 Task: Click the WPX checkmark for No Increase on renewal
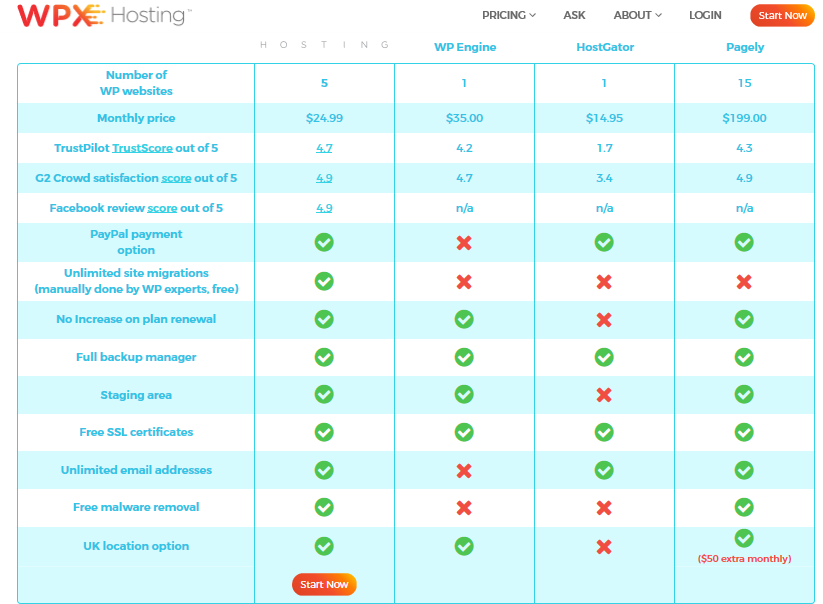pos(324,319)
